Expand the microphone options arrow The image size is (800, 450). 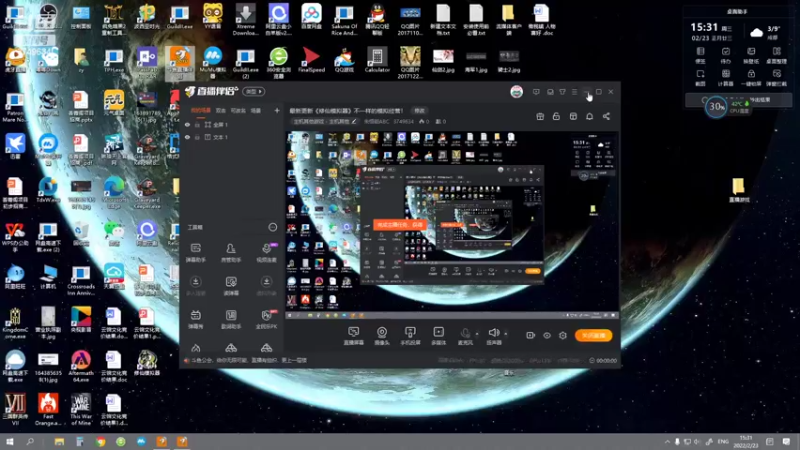tap(477, 334)
